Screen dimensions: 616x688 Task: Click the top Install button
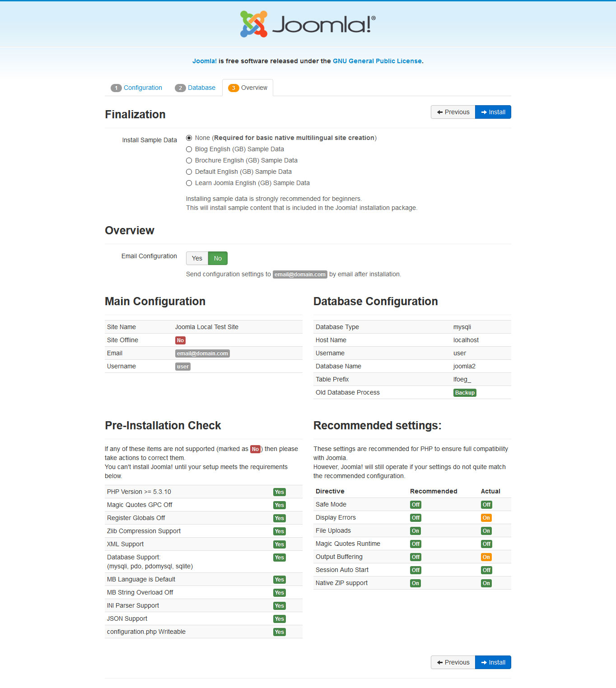pos(493,112)
